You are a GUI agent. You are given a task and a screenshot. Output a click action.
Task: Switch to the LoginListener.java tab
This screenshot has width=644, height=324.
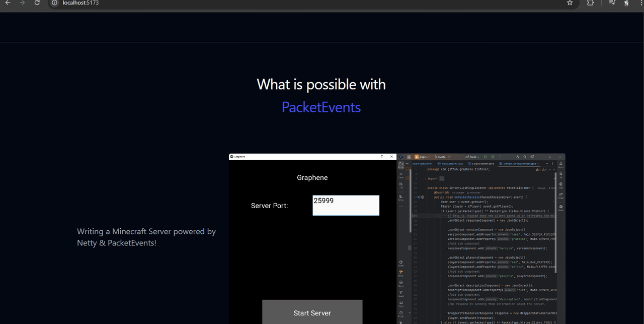482,164
